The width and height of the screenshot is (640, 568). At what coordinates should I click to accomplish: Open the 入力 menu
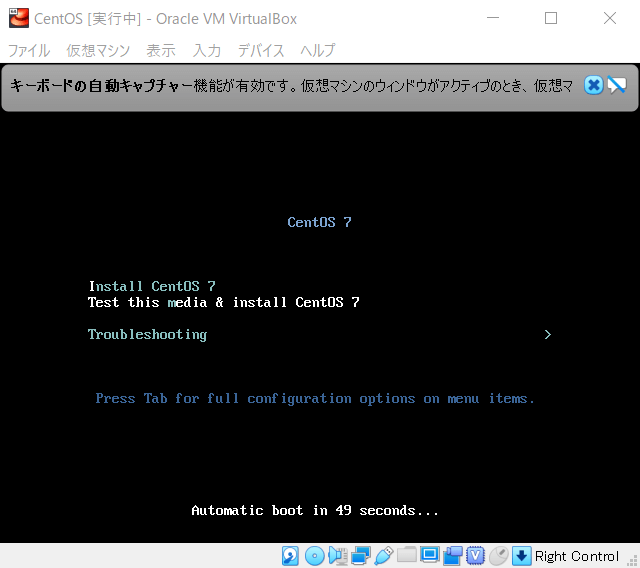207,51
